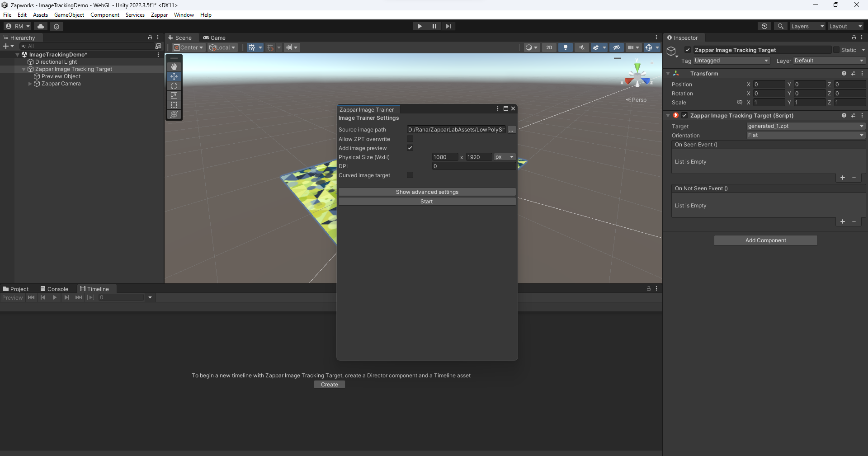Open the Unity Cloud icon
Viewport: 868px width, 456px height.
(x=41, y=26)
